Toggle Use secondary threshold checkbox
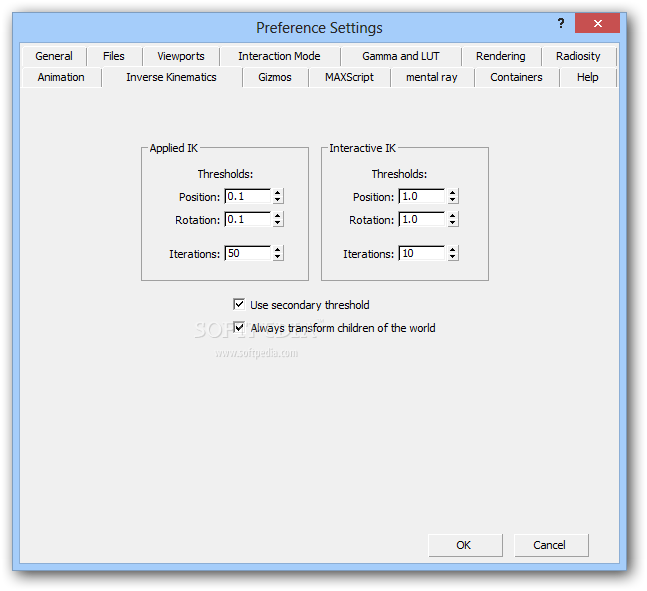 click(239, 305)
